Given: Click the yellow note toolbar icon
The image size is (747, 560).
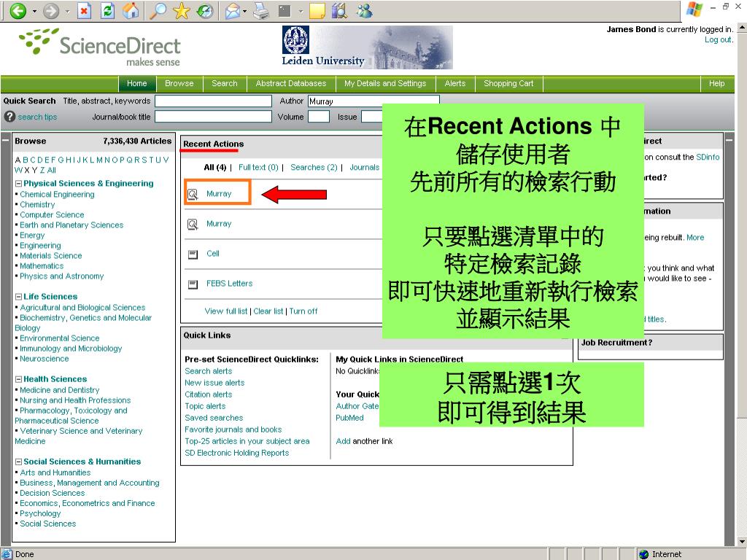Looking at the screenshot, I should 317,10.
